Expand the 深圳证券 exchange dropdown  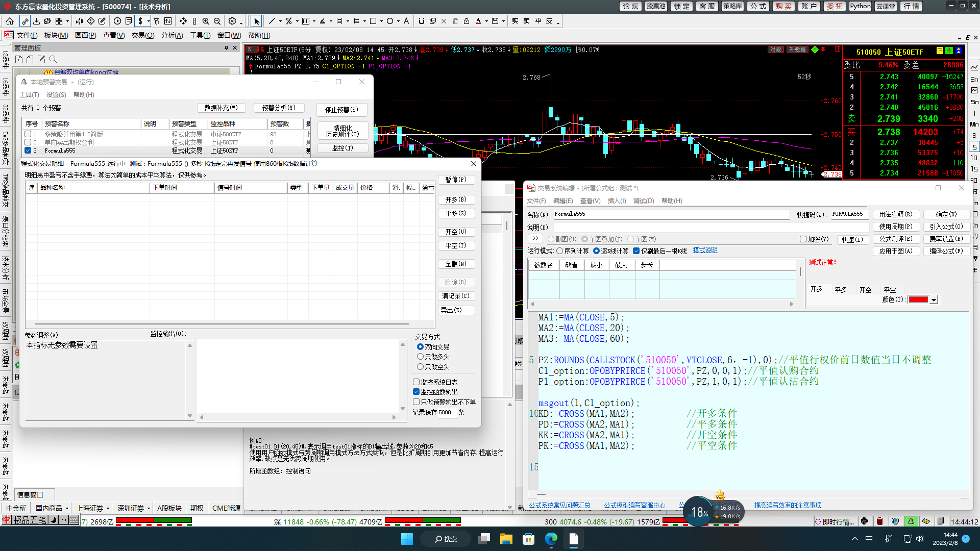pyautogui.click(x=149, y=508)
